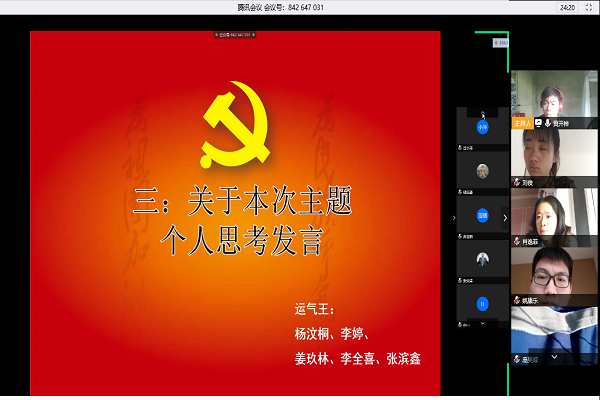Click the muted mic icon beside 刘筱

click(x=517, y=183)
